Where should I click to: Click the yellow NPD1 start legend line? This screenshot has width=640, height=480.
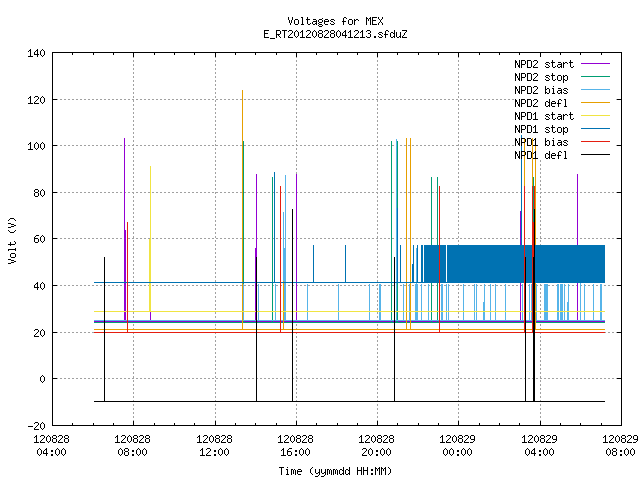595,116
